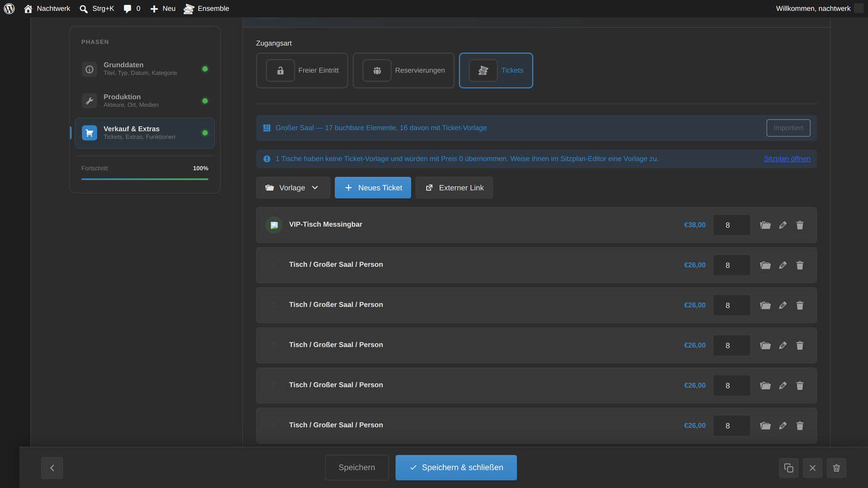The image size is (868, 488).
Task: Edit the VIP-Tisch Messingbar ticket
Action: [783, 225]
